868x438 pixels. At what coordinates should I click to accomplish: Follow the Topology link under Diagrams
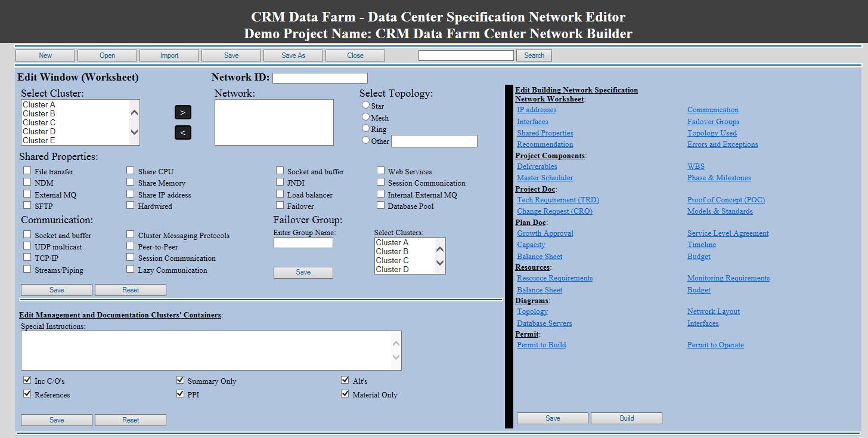click(x=532, y=311)
